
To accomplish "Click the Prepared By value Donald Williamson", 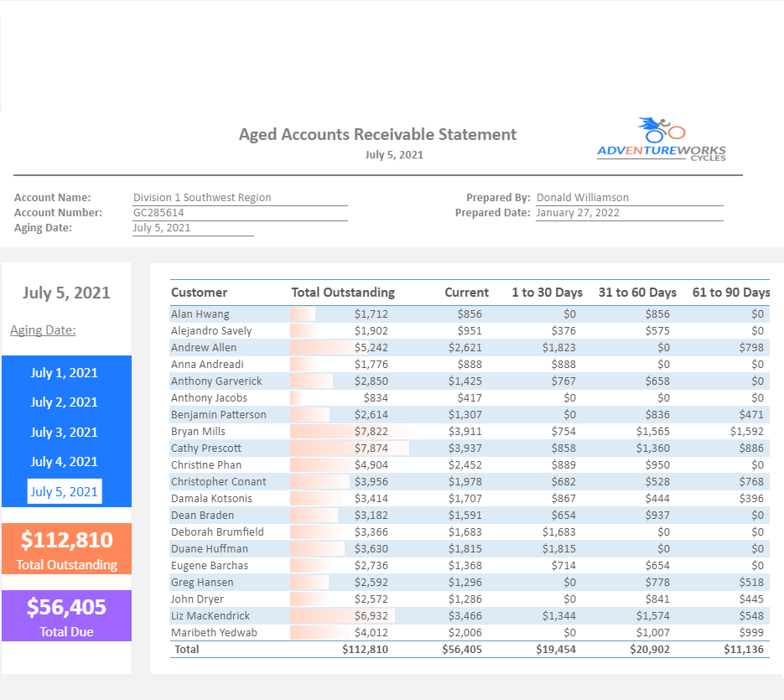I will pyautogui.click(x=583, y=198).
